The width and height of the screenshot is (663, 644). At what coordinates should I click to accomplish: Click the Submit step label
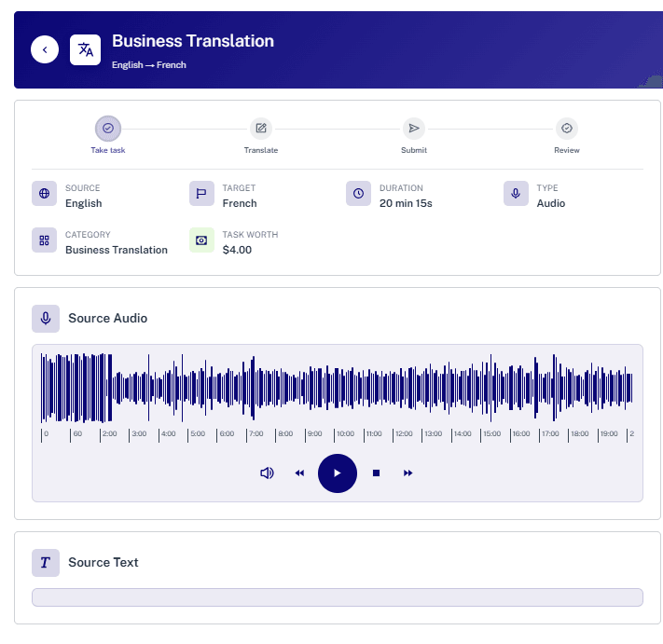[x=414, y=150]
